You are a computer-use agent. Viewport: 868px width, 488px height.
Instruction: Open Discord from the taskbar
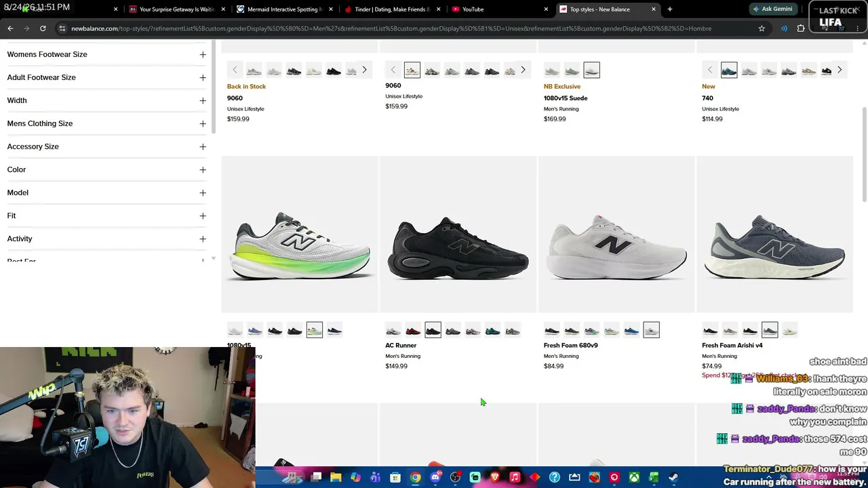435,478
